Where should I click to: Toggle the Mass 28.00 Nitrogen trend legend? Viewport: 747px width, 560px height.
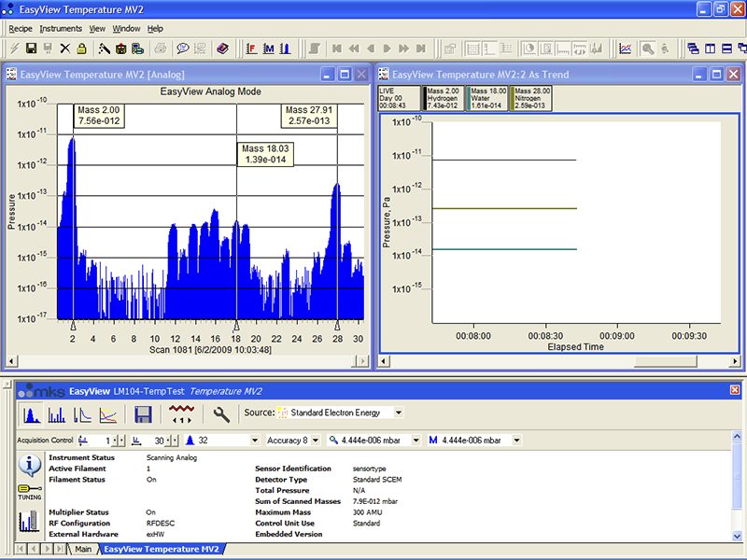(x=530, y=98)
